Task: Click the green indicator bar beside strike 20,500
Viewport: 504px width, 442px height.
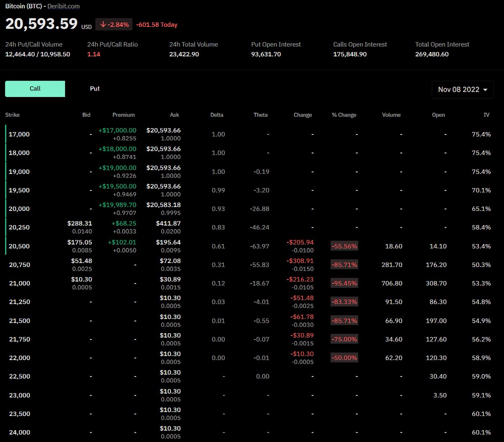Action: click(6, 246)
